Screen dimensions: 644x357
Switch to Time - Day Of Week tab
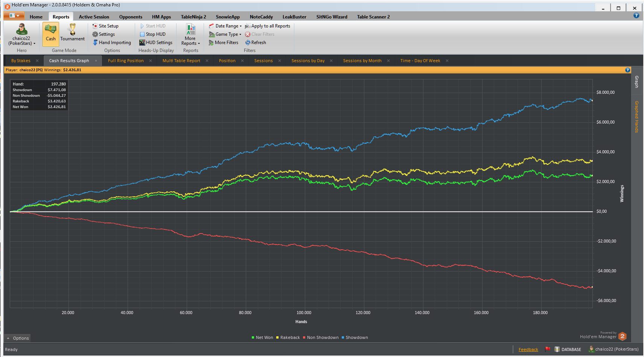point(420,61)
